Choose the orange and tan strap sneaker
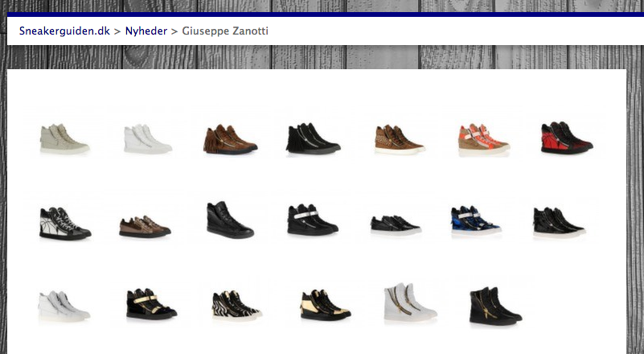This screenshot has height=354, width=644. 484,140
